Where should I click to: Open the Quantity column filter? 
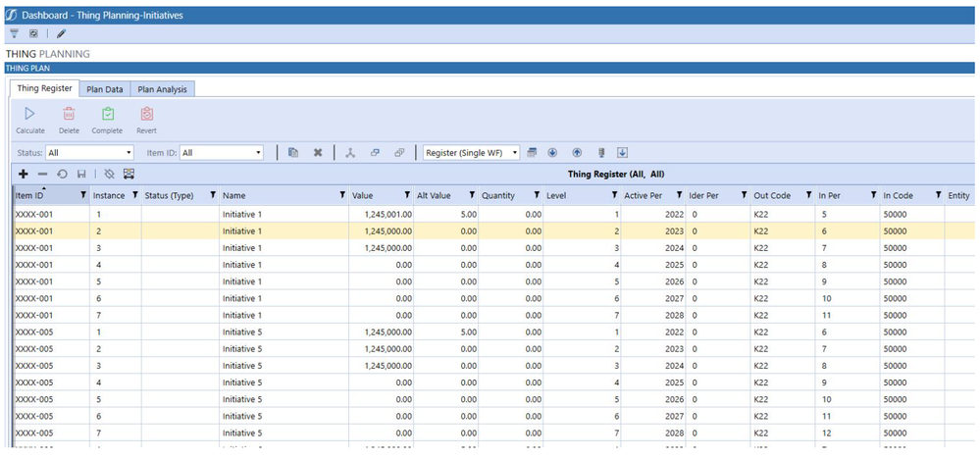pos(537,195)
